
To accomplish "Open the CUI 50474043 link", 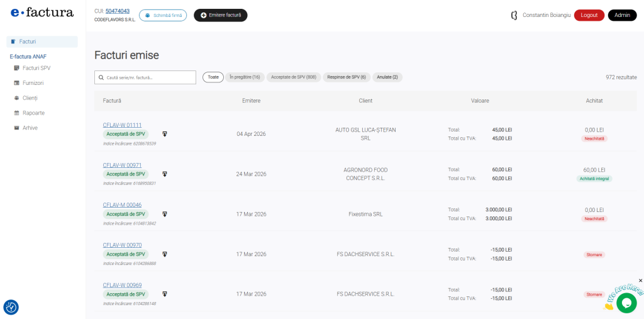I will pos(117,11).
